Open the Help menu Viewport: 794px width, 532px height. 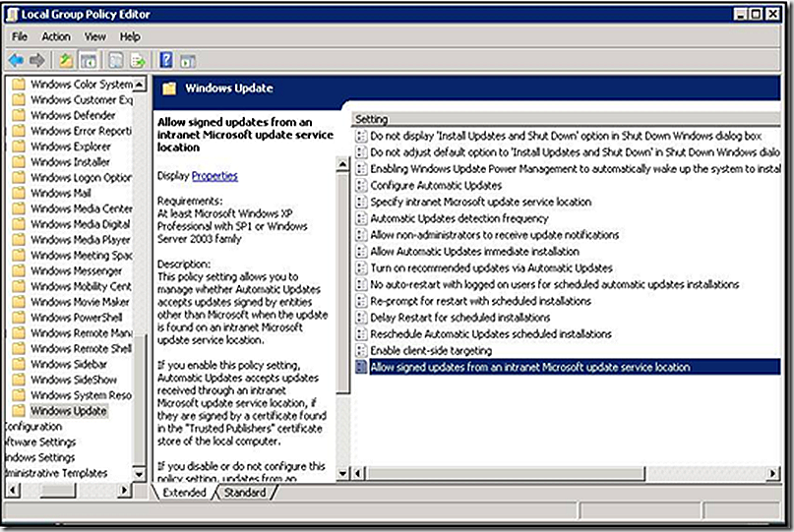[x=130, y=36]
